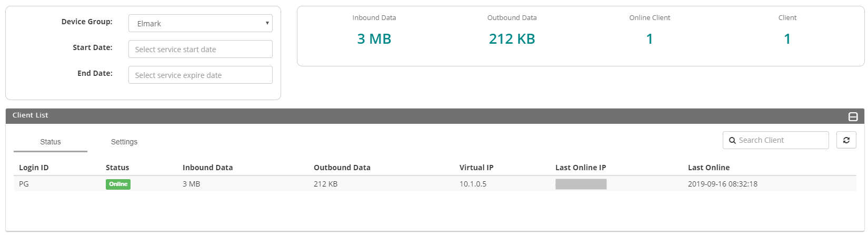The height and width of the screenshot is (235, 868).
Task: Click the refresh client list icon
Action: pyautogui.click(x=846, y=140)
